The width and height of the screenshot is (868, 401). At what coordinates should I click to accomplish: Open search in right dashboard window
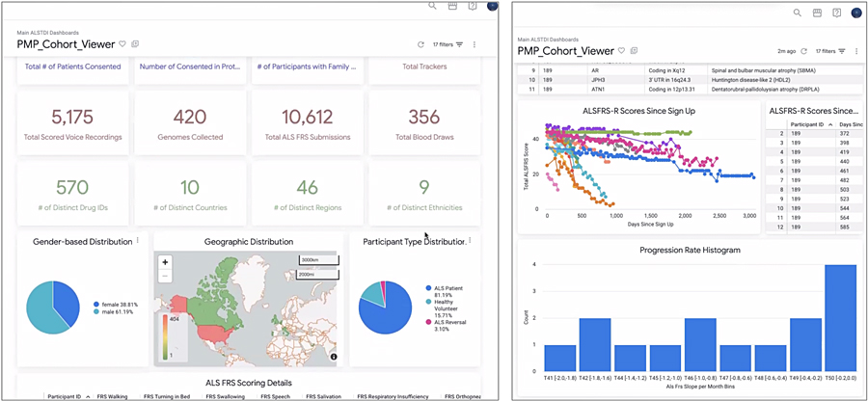pyautogui.click(x=798, y=13)
